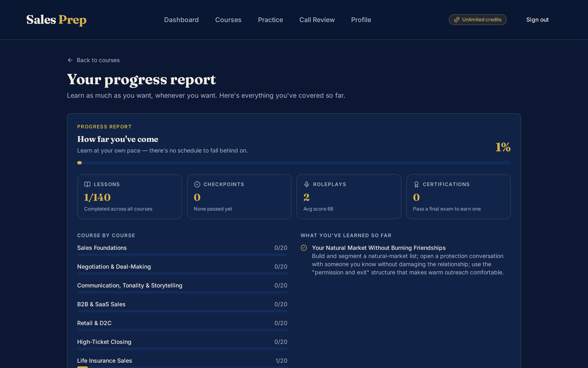The image size is (588, 368).
Task: Click the Back to courses link
Action: pos(94,60)
